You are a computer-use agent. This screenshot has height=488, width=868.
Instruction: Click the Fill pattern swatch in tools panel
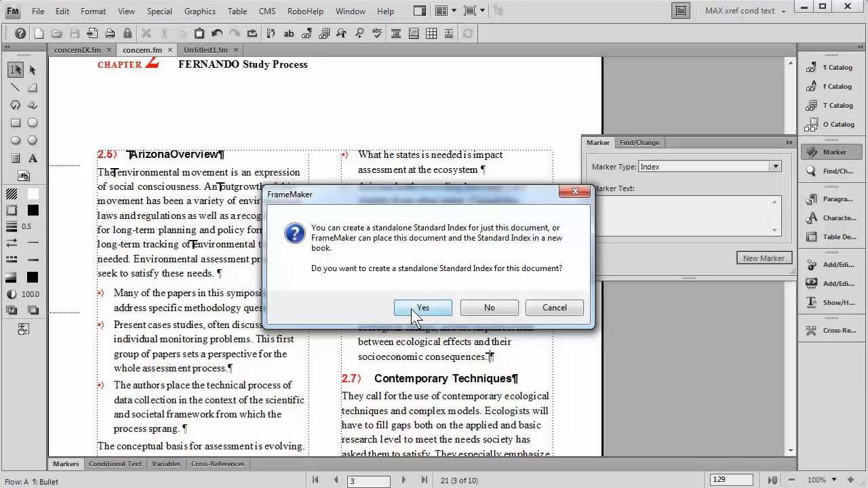coord(12,194)
